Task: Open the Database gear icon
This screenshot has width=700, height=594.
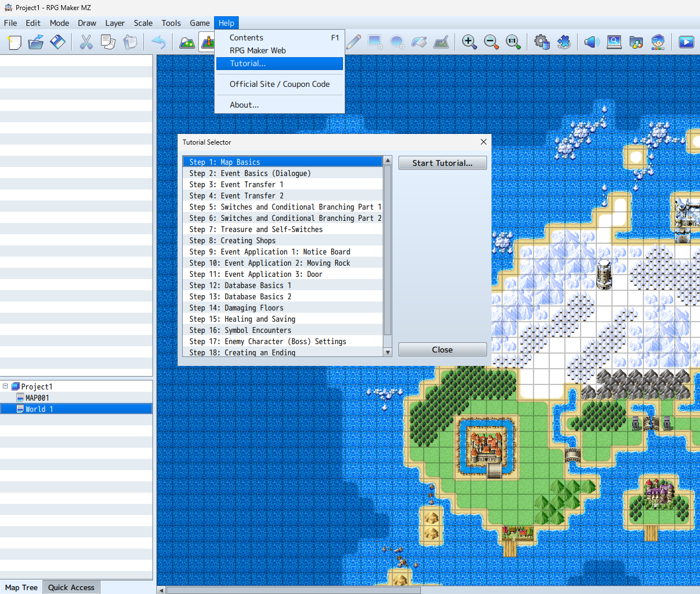Action: point(541,42)
